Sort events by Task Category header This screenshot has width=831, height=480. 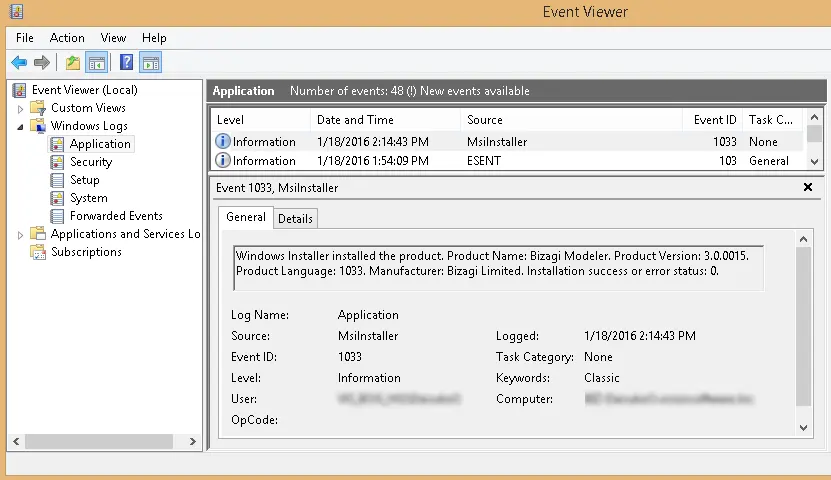(x=773, y=120)
